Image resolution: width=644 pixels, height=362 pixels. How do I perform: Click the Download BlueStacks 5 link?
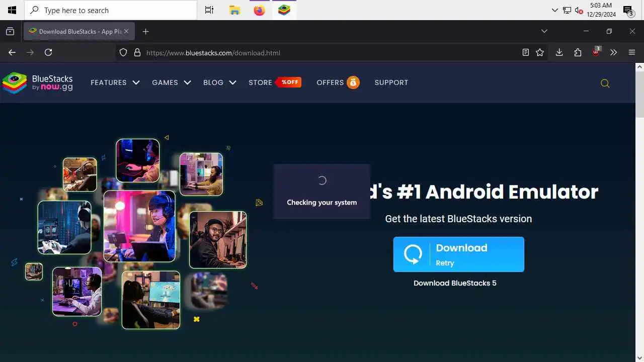(x=455, y=283)
